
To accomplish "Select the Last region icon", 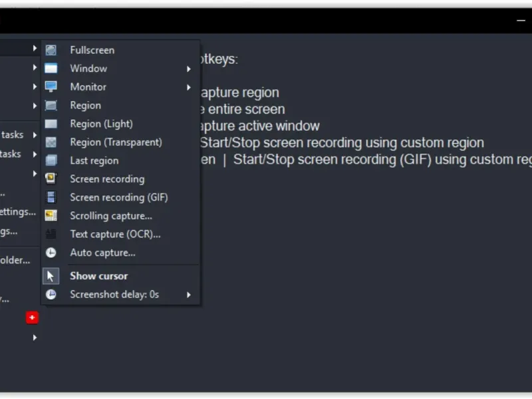I will pos(51,160).
